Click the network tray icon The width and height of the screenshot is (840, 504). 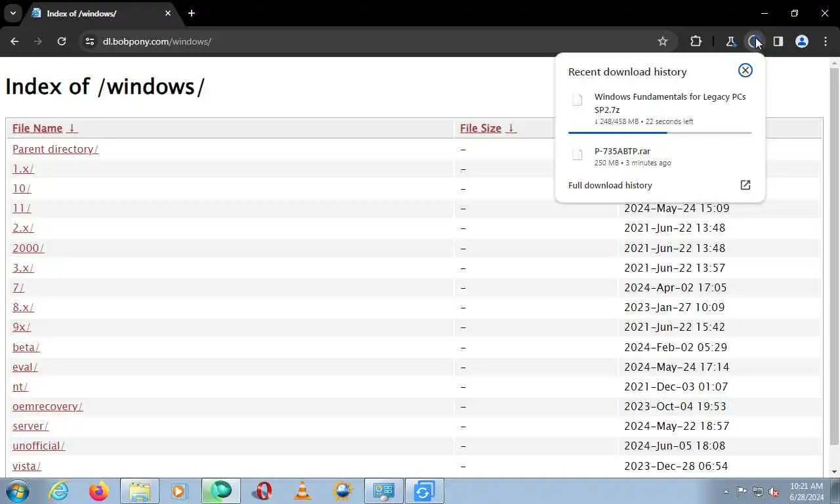coord(758,492)
